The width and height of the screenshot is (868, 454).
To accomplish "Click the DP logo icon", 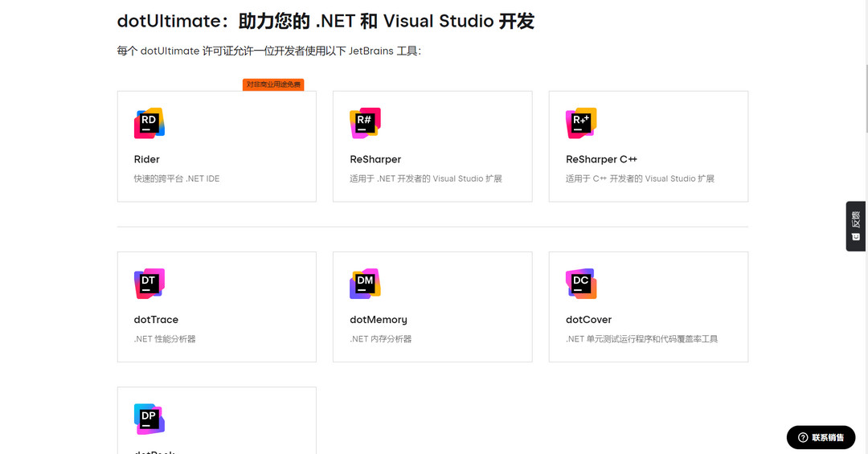I will coord(149,419).
